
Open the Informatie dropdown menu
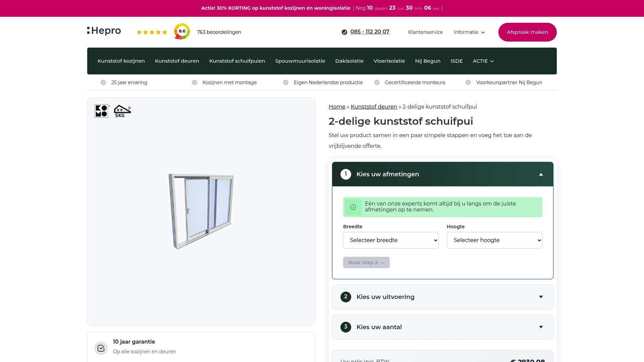coord(469,32)
